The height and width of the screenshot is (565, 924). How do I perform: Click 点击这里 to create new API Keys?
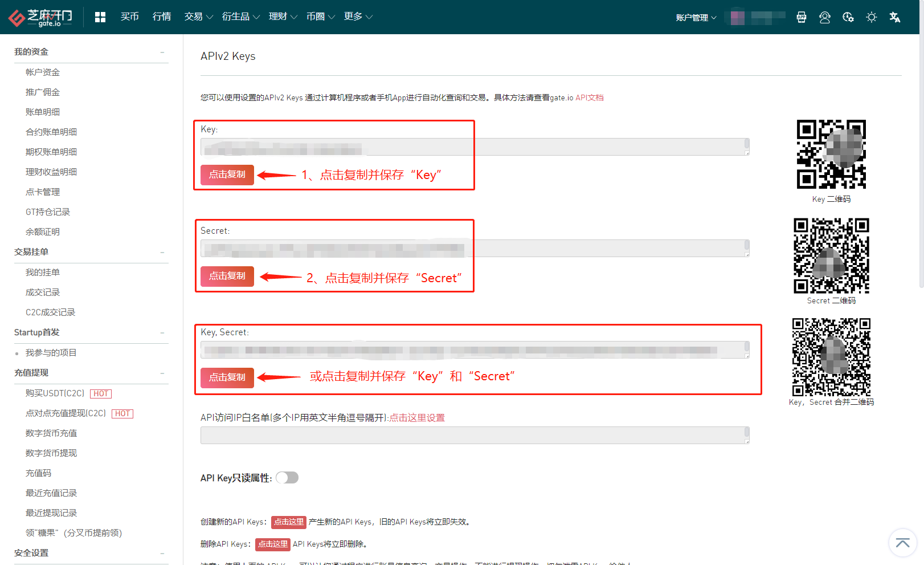(x=289, y=522)
